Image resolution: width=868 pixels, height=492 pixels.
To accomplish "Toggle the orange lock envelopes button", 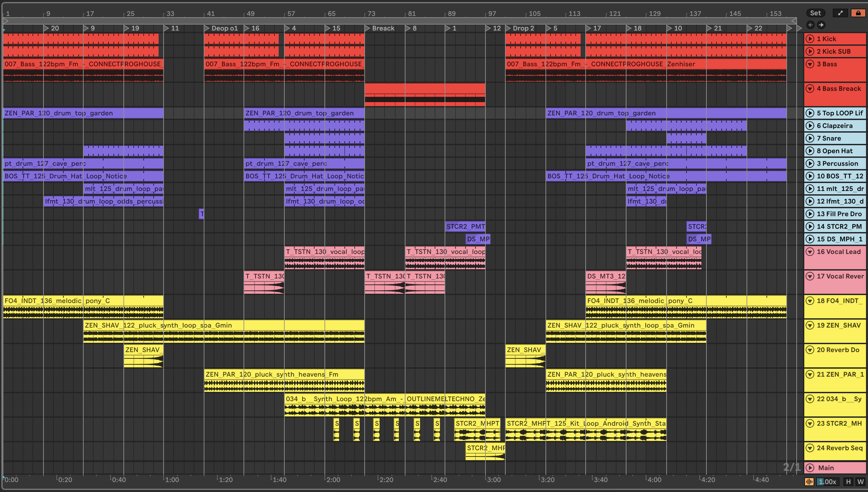I will tap(858, 13).
